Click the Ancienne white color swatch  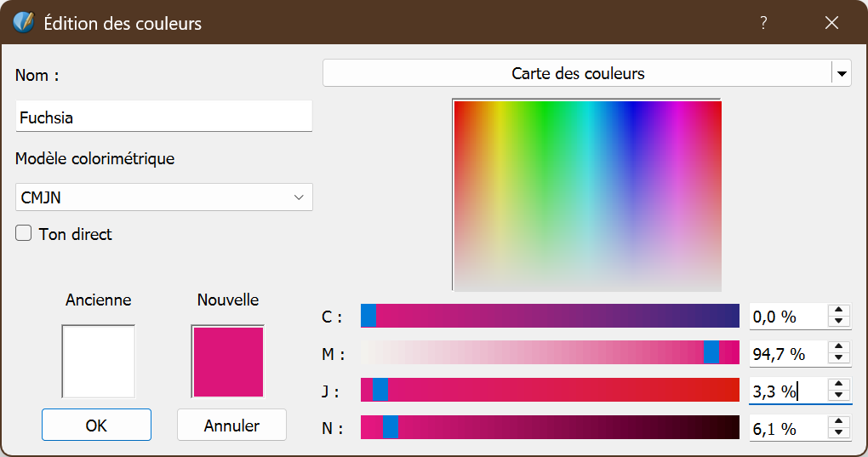99,362
